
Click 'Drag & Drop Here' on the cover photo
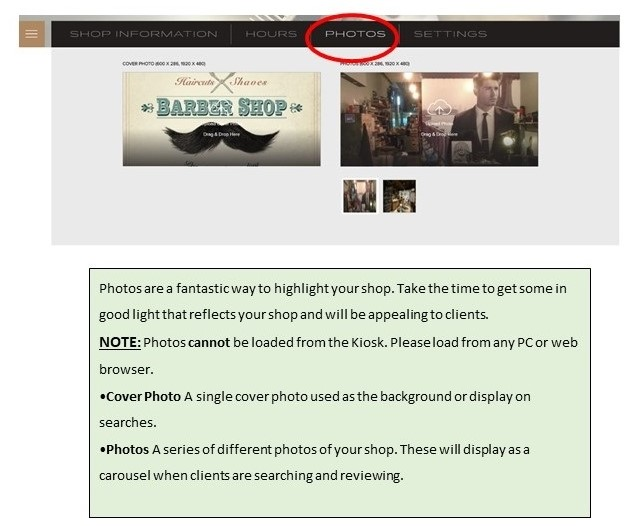coord(221,133)
